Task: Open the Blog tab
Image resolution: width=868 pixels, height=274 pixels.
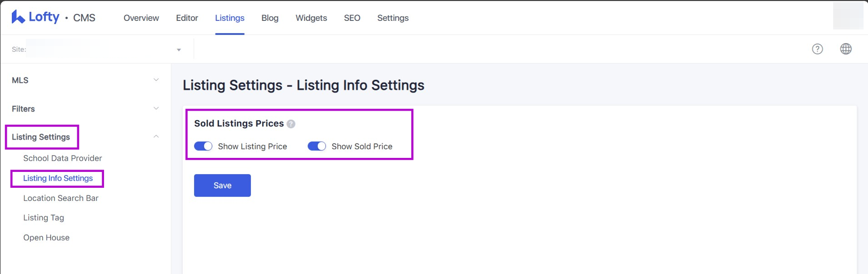Action: click(x=269, y=18)
